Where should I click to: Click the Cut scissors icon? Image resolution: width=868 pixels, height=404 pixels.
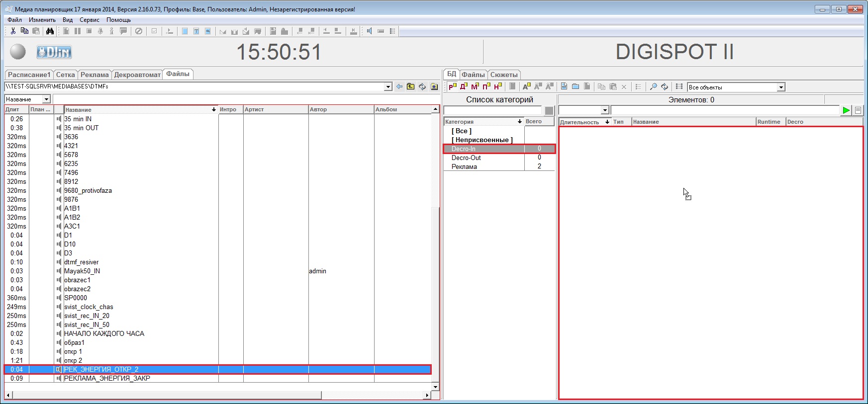point(13,31)
